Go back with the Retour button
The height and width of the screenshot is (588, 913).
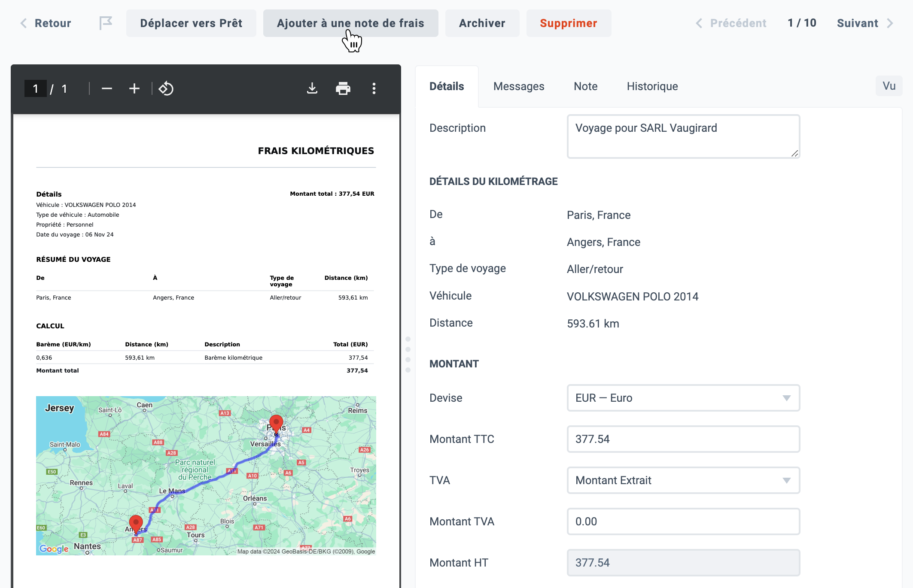46,23
